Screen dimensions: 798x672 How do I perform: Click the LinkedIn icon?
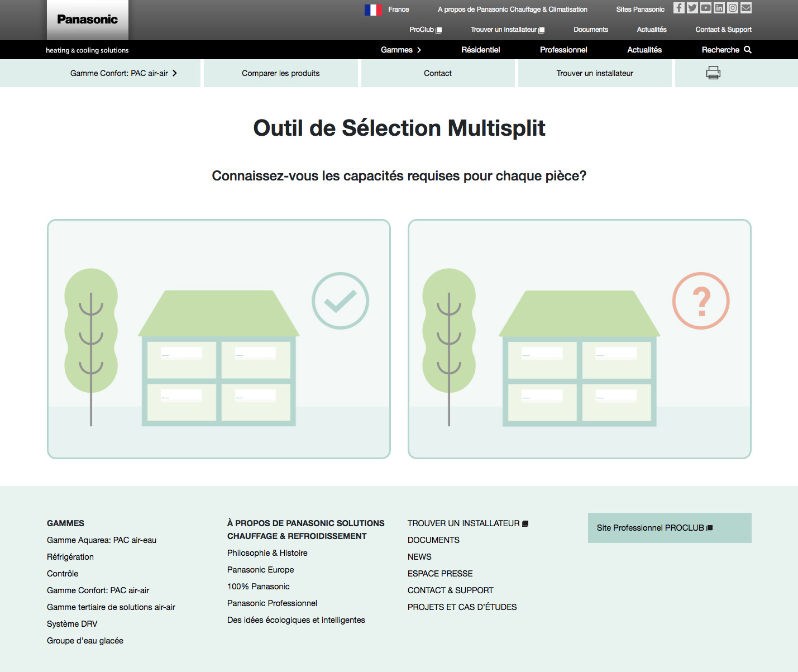pyautogui.click(x=719, y=8)
